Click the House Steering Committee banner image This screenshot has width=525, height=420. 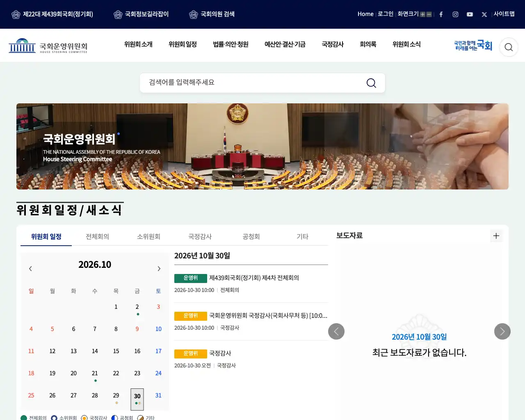[262, 146]
